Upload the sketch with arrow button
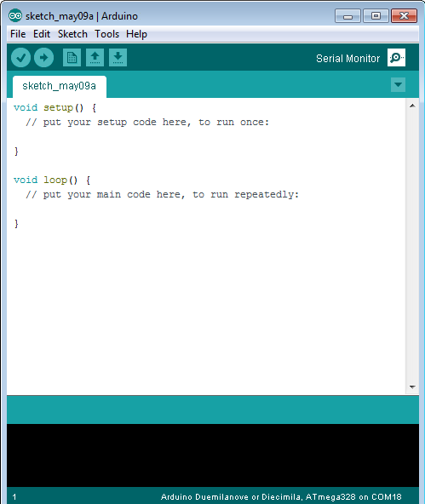The width and height of the screenshot is (425, 504). [43, 58]
